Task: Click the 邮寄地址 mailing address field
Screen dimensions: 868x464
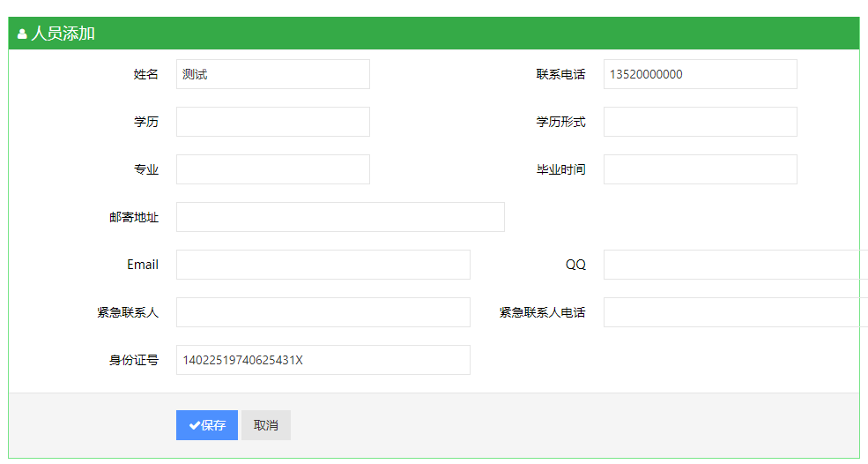Action: (340, 217)
